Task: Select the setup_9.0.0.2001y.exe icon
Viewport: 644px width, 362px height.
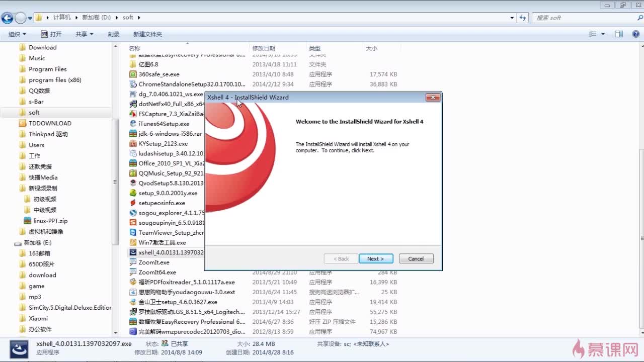Action: [x=133, y=193]
